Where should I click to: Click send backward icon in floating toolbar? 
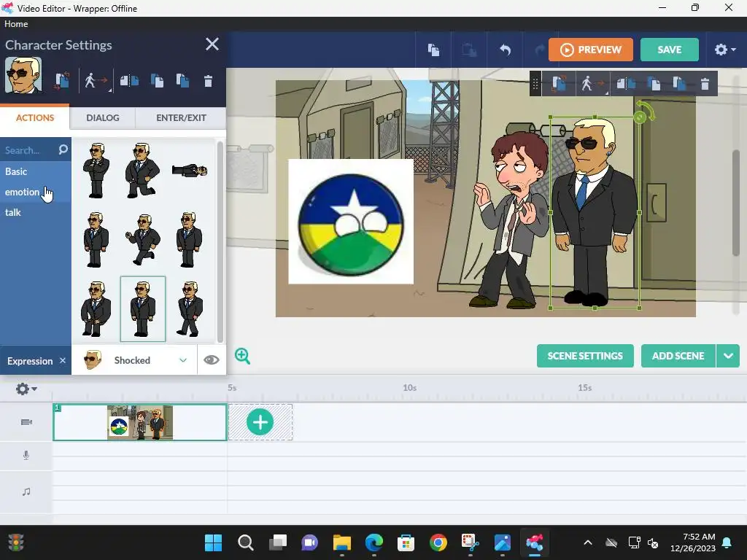pos(679,84)
